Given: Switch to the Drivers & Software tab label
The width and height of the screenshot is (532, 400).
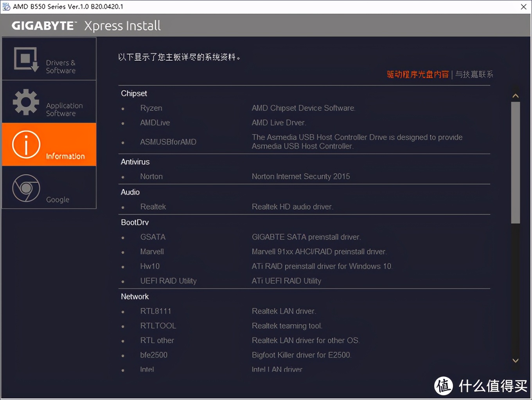Looking at the screenshot, I should [x=61, y=67].
